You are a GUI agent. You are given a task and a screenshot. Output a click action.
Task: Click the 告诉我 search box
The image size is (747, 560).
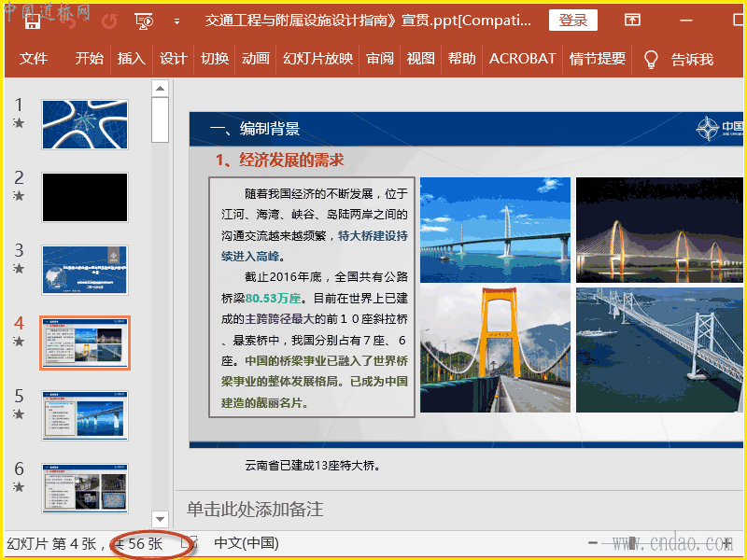692,60
